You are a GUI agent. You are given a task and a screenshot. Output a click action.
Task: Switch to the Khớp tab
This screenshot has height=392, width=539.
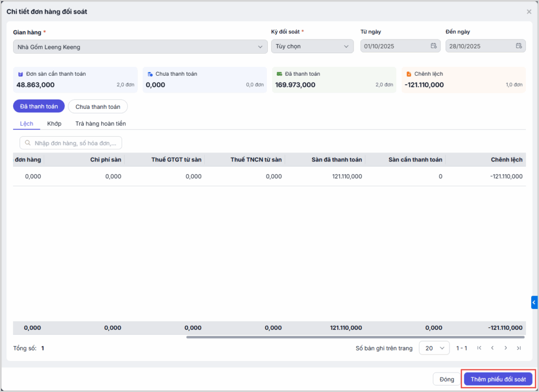tap(54, 124)
